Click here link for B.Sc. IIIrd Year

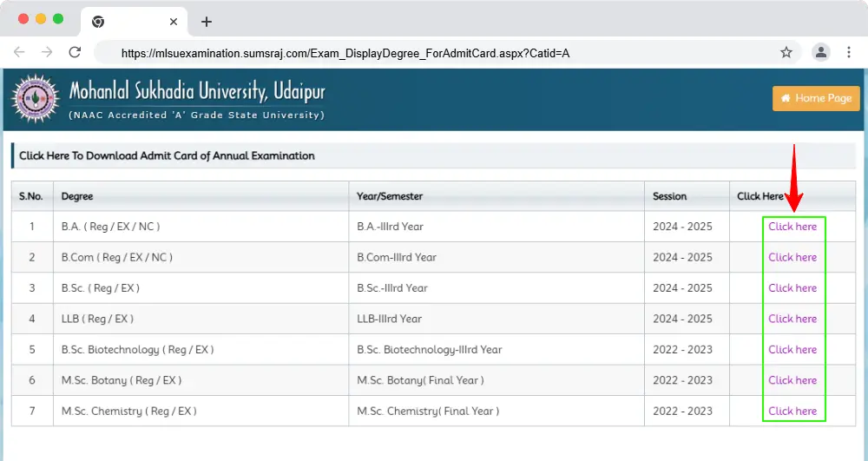tap(792, 287)
